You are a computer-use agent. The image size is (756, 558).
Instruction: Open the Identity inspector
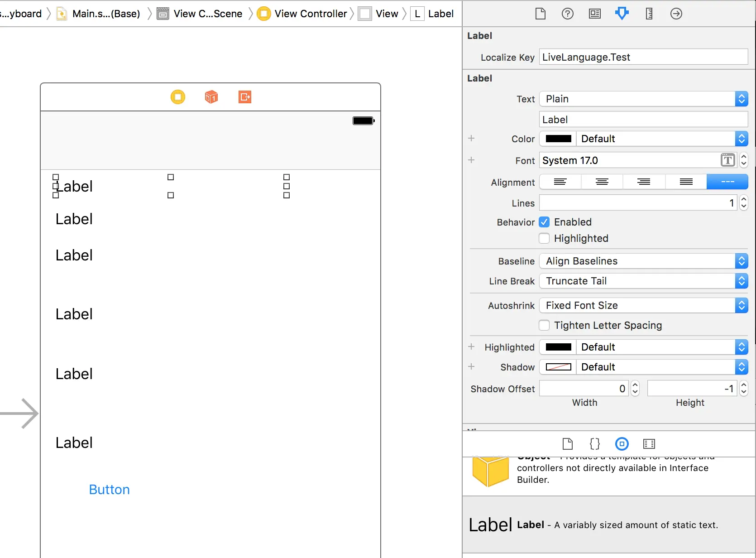(594, 14)
